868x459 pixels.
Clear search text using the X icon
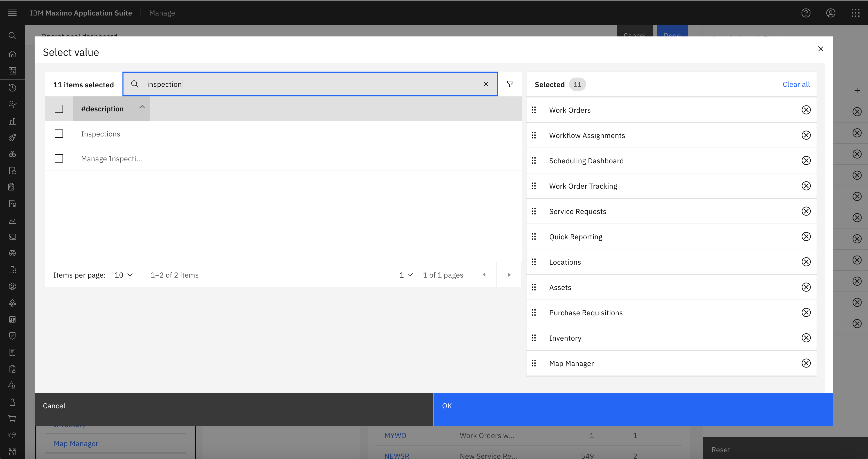click(486, 84)
